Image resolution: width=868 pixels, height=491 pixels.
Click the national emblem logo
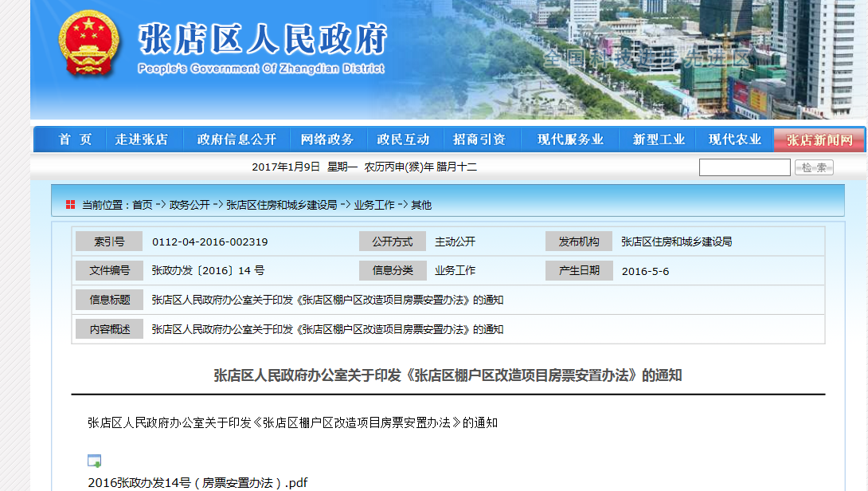point(88,44)
